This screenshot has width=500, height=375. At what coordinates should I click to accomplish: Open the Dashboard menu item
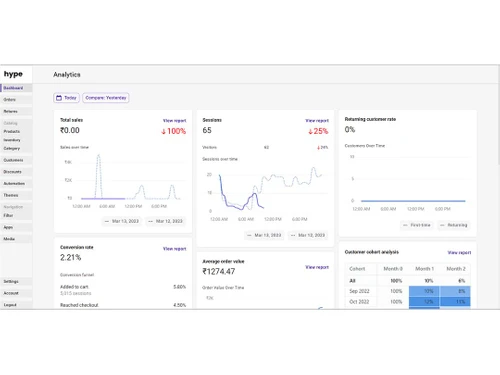pos(16,88)
